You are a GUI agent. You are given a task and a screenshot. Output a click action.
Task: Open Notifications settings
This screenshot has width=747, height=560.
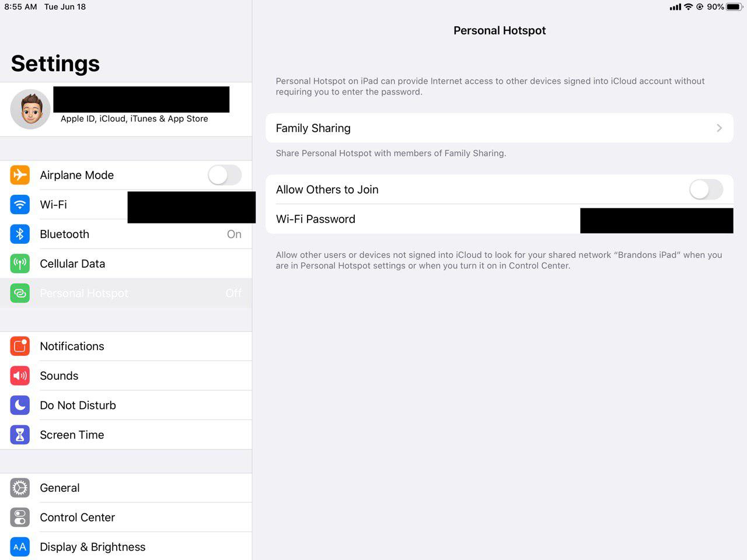pos(126,346)
